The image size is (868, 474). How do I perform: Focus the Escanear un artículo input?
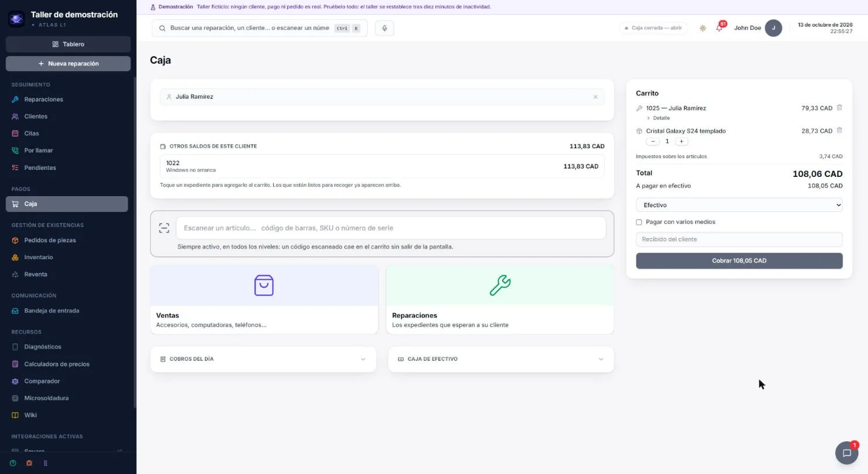pos(391,228)
